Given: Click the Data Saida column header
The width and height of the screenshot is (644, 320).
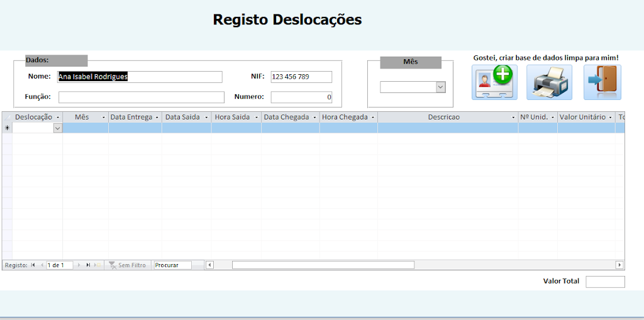Looking at the screenshot, I should click(182, 117).
